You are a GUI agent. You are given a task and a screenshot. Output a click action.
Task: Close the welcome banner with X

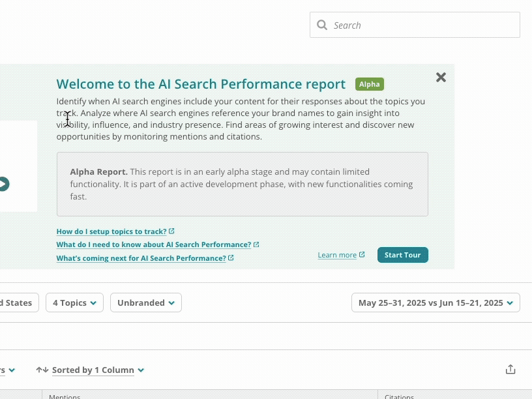[x=441, y=78]
